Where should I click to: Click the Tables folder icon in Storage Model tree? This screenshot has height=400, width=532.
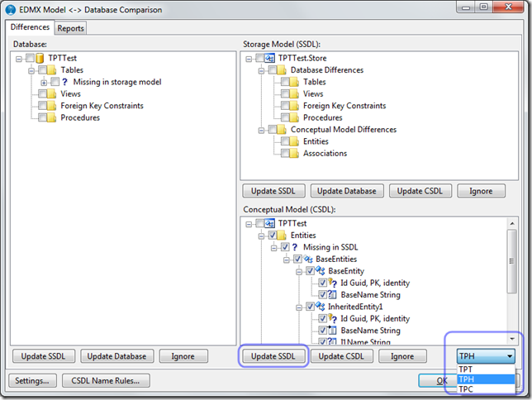(294, 82)
